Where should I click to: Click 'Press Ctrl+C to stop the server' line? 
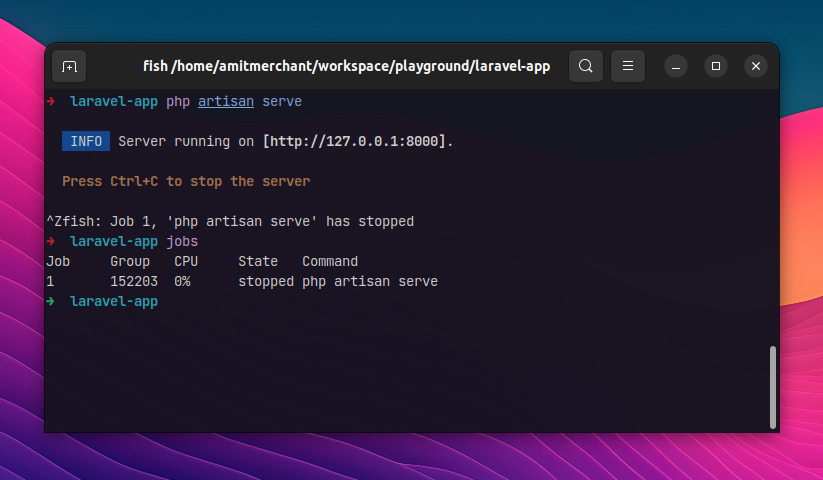pyautogui.click(x=186, y=182)
